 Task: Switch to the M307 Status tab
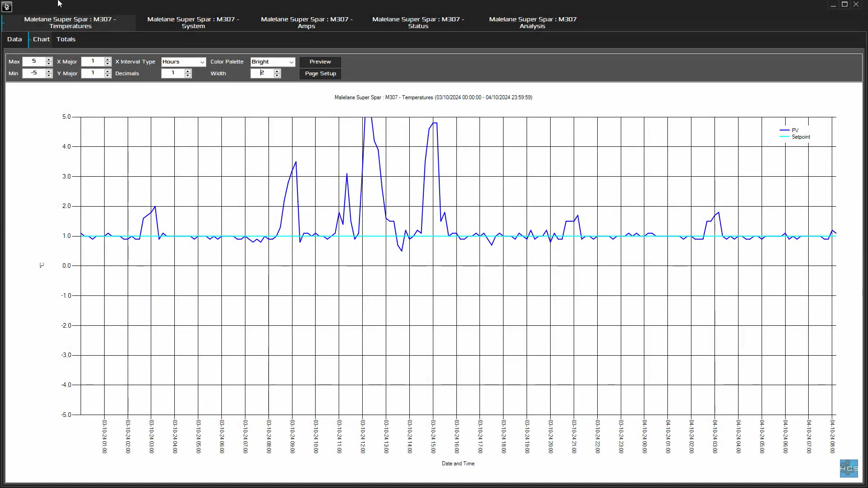coord(418,23)
